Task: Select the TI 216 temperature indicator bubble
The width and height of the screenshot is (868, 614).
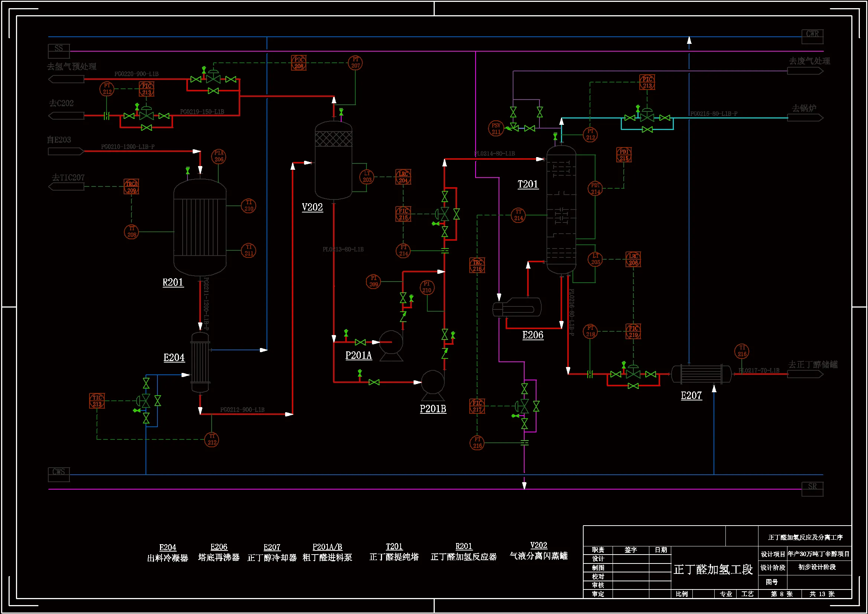Action: point(742,351)
